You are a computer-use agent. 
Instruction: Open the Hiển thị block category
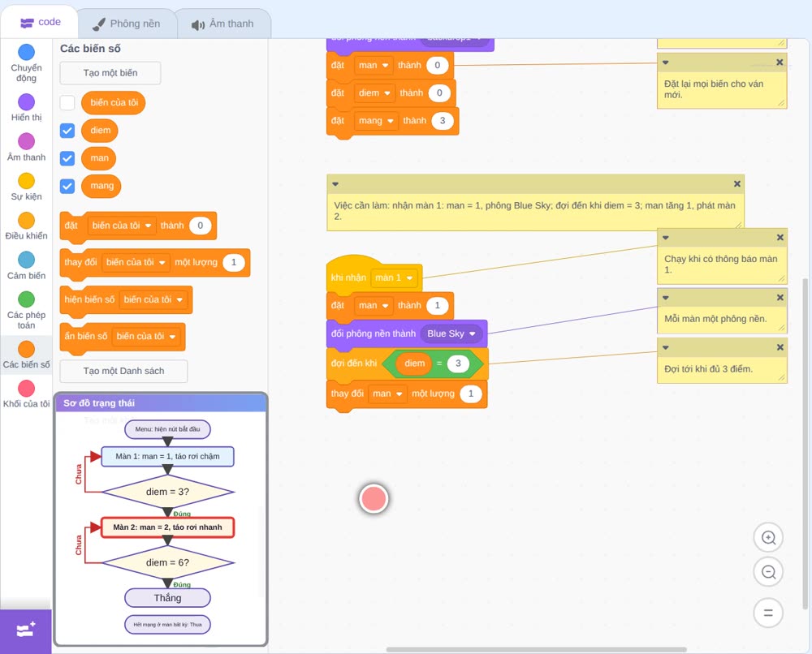click(x=26, y=108)
